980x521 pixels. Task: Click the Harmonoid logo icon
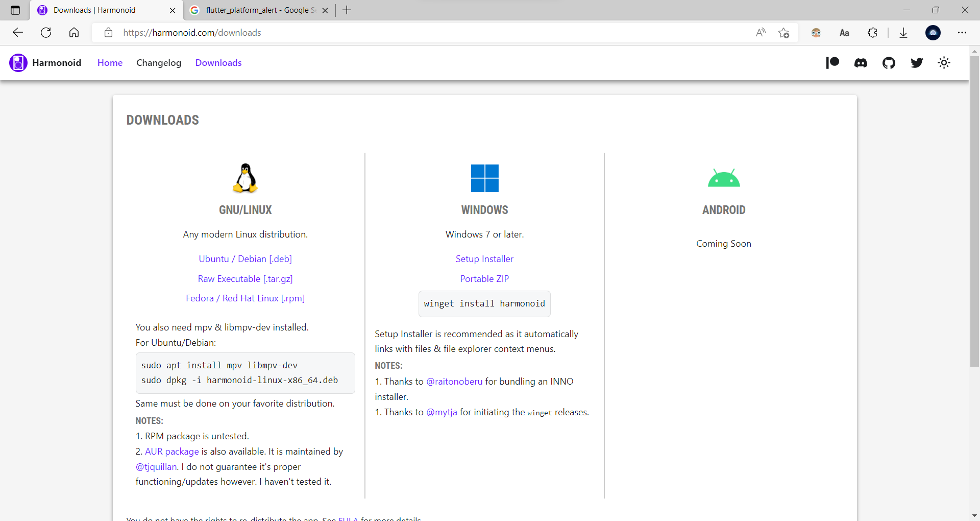pos(18,63)
